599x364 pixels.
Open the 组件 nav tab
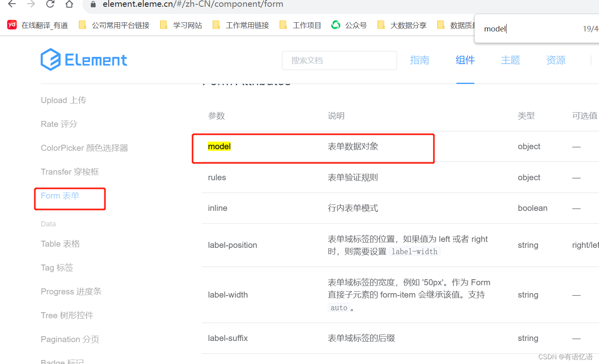click(x=465, y=60)
